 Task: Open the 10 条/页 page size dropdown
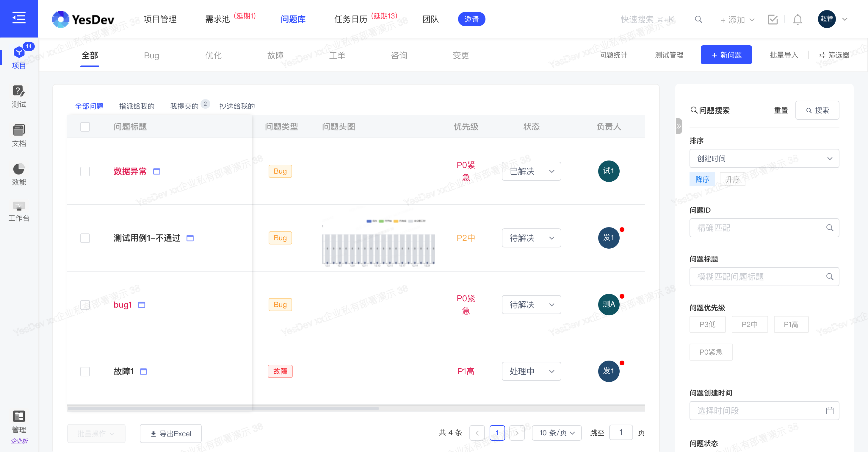[556, 433]
